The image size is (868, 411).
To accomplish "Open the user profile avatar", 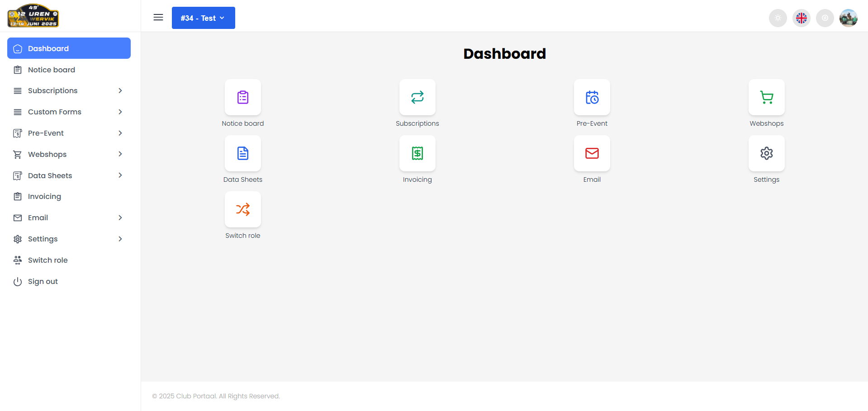I will [848, 18].
